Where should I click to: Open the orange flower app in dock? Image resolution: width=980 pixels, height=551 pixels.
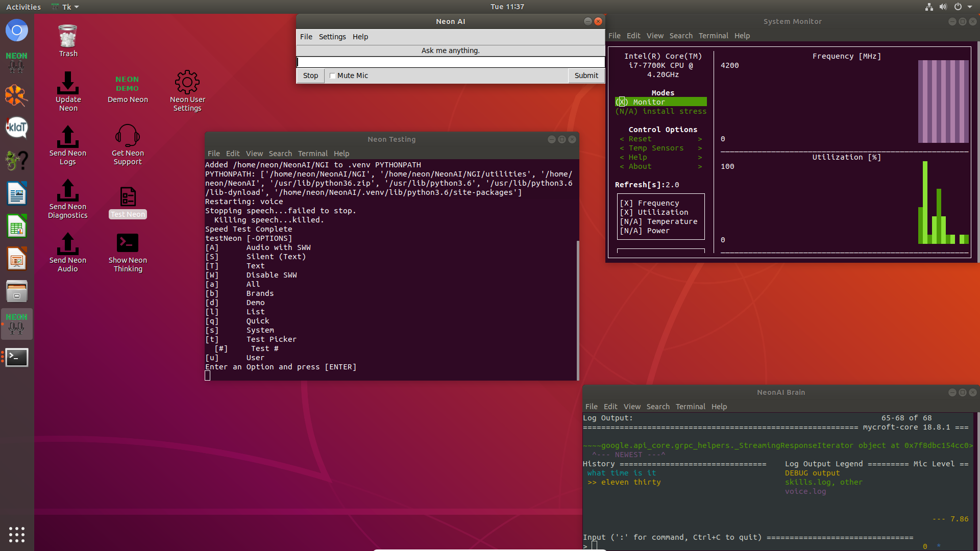(x=17, y=95)
